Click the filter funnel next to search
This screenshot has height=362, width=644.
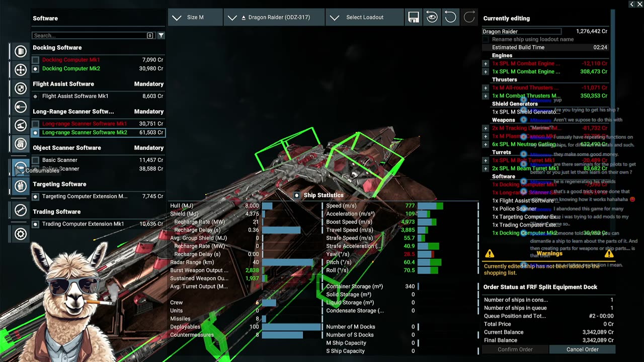[x=161, y=36]
